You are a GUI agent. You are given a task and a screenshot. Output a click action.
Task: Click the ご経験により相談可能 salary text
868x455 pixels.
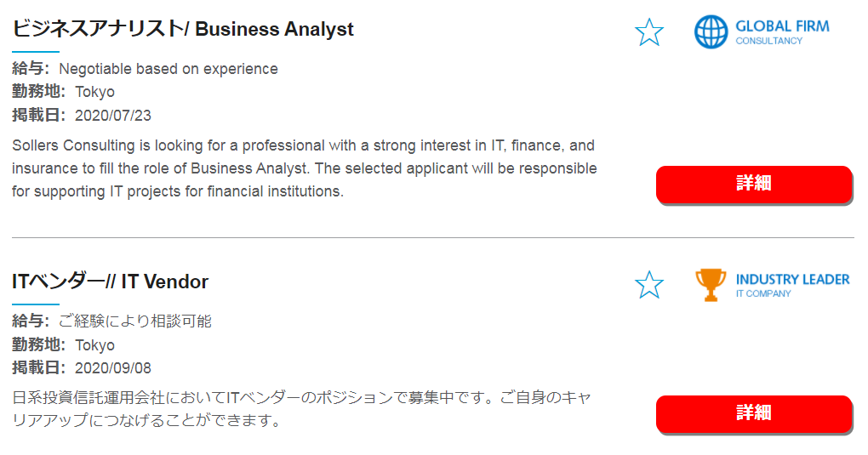coord(135,321)
